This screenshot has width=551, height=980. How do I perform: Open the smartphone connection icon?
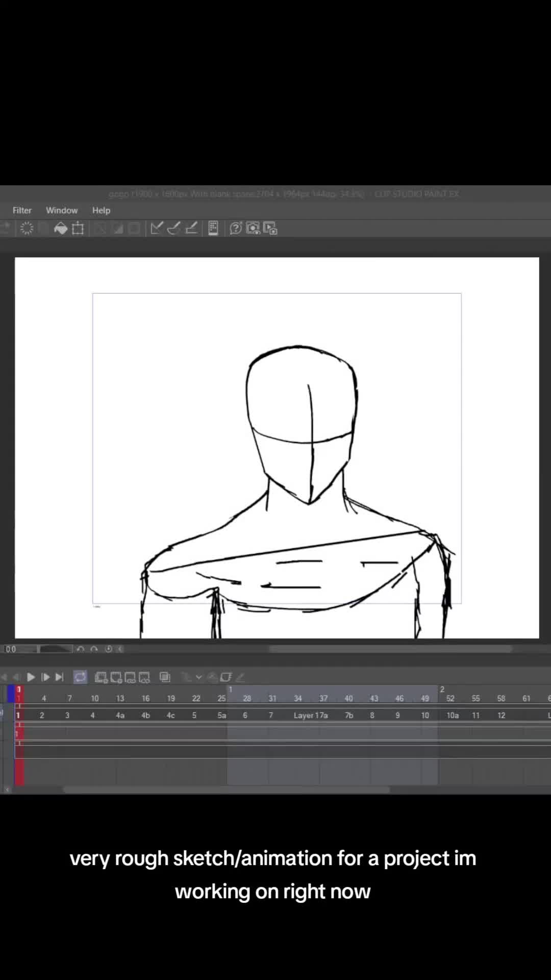click(213, 228)
